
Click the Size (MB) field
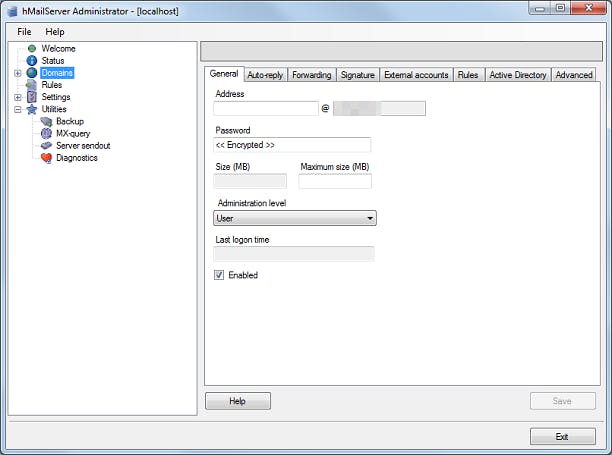[250, 181]
